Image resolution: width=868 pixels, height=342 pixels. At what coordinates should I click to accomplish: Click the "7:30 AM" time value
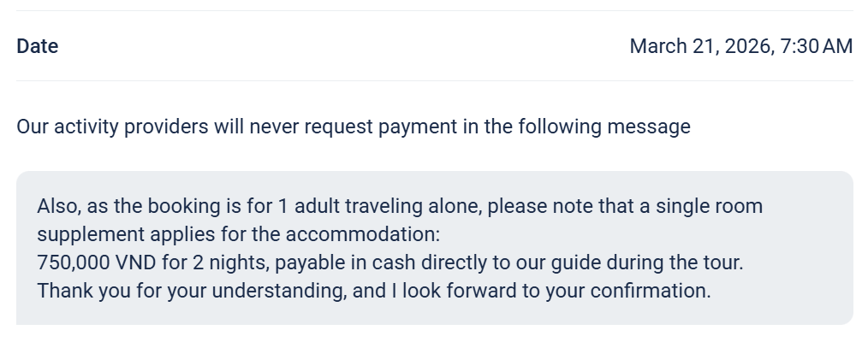pyautogui.click(x=813, y=46)
